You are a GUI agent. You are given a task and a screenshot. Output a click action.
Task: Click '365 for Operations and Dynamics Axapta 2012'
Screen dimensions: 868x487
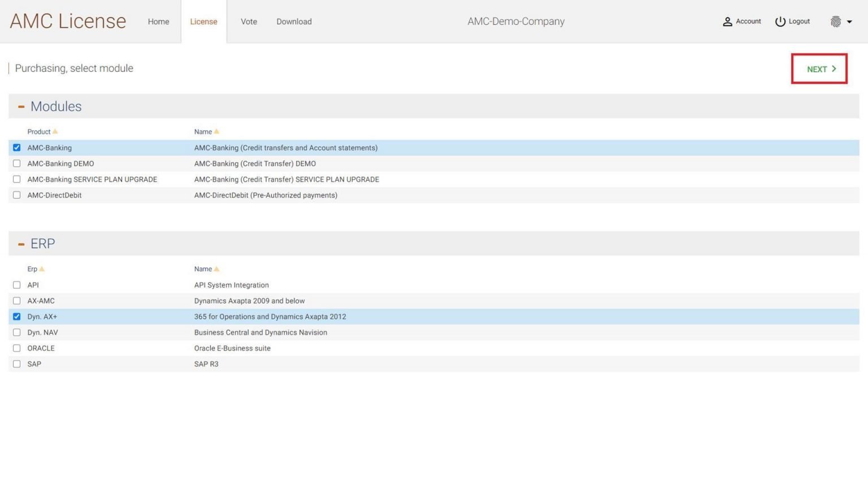[270, 316]
